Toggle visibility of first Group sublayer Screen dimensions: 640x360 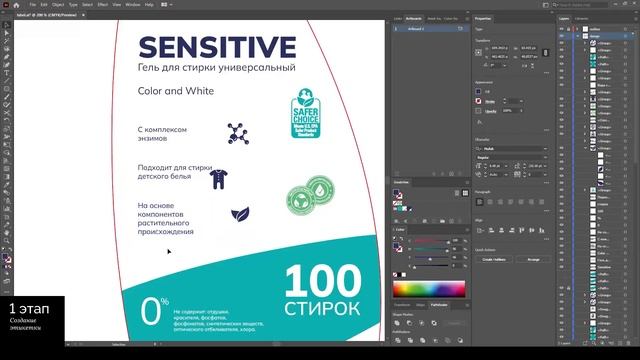click(x=562, y=43)
